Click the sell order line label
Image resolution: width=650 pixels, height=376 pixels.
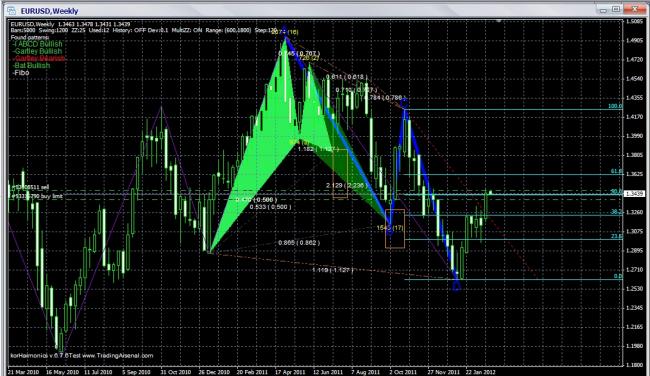coord(29,187)
